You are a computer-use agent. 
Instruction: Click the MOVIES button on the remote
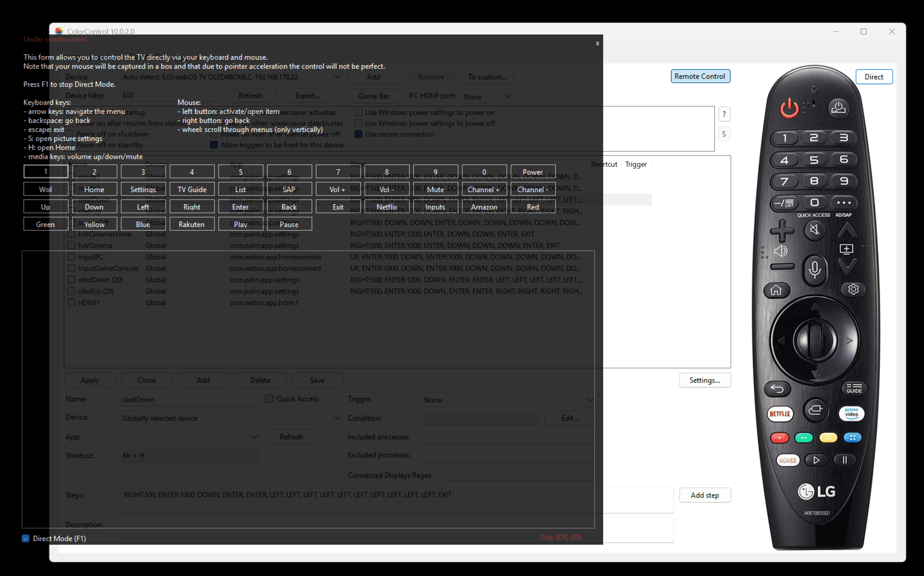click(788, 460)
